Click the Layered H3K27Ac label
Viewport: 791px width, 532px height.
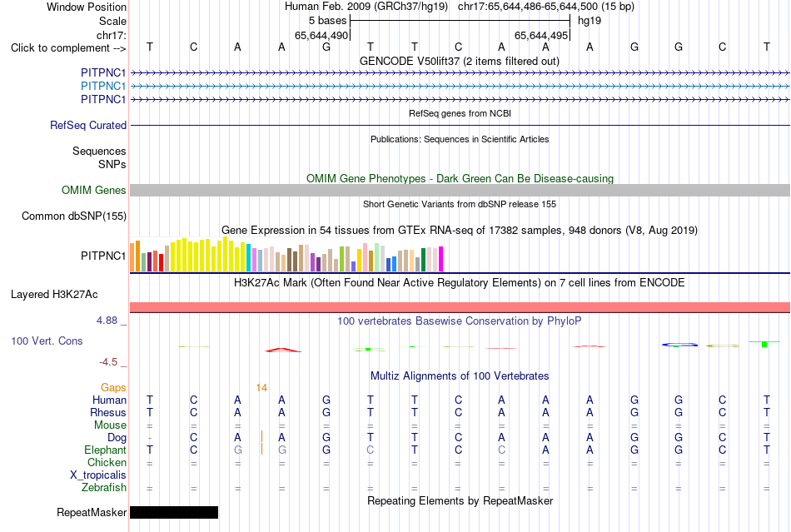[x=54, y=295]
